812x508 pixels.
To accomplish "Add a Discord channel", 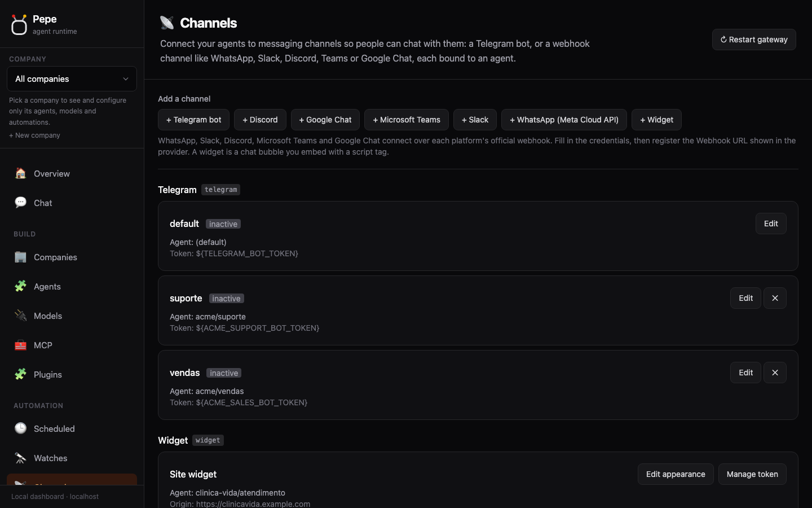I will pos(260,120).
